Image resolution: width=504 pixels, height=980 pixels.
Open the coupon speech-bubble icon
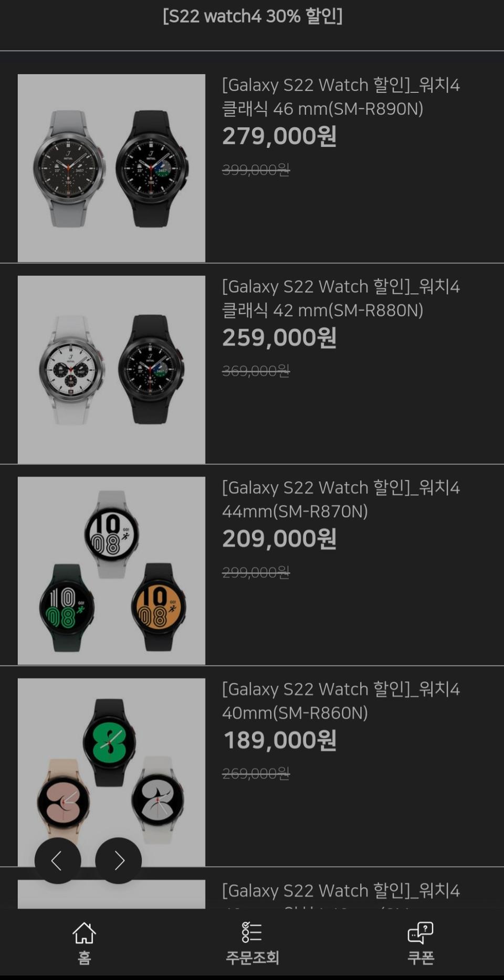pos(421,933)
